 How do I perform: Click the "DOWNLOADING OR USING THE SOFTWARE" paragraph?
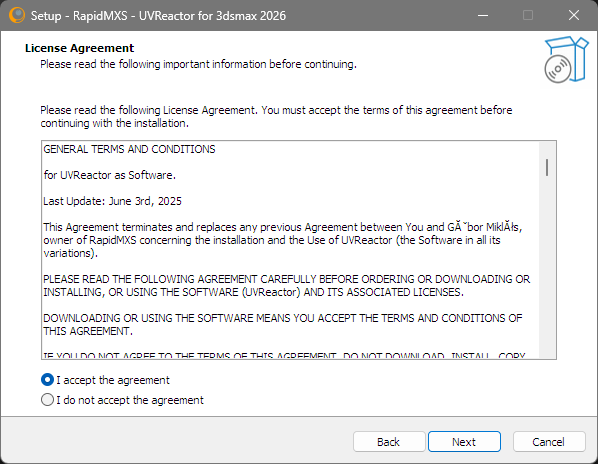click(x=283, y=324)
